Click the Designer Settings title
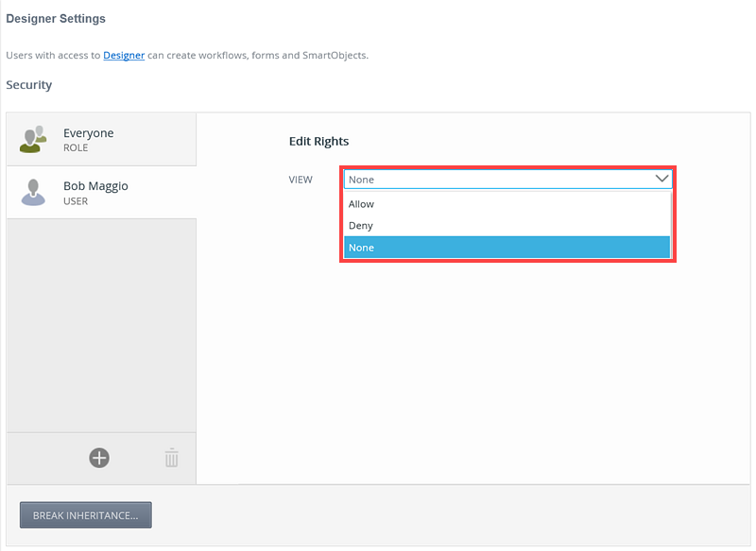Image resolution: width=756 pixels, height=551 pixels. tap(56, 19)
